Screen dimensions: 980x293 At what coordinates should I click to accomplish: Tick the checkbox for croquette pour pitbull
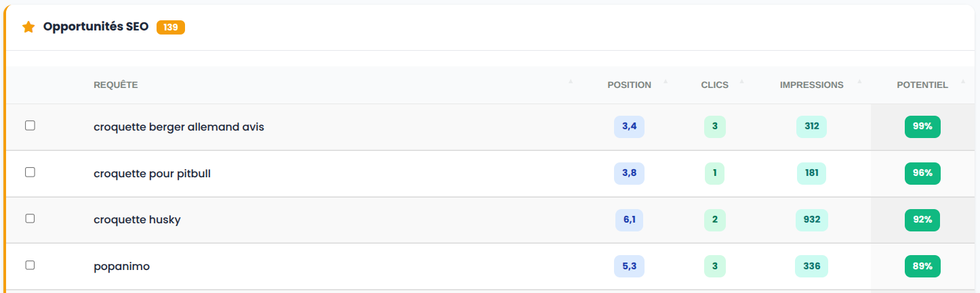click(30, 173)
